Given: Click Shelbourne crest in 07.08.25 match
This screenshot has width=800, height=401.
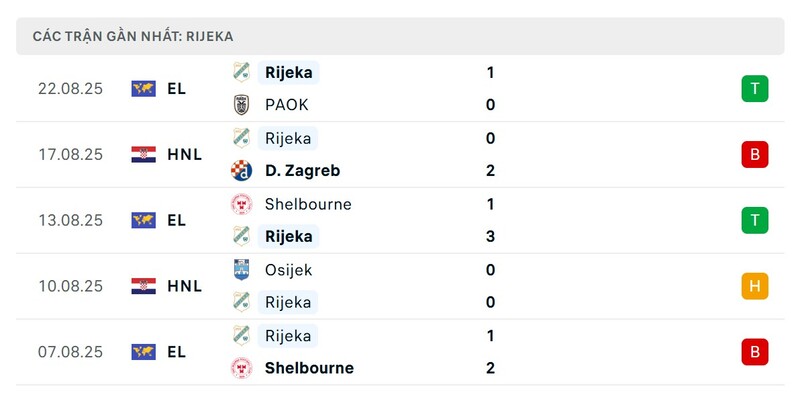Looking at the screenshot, I should [241, 368].
